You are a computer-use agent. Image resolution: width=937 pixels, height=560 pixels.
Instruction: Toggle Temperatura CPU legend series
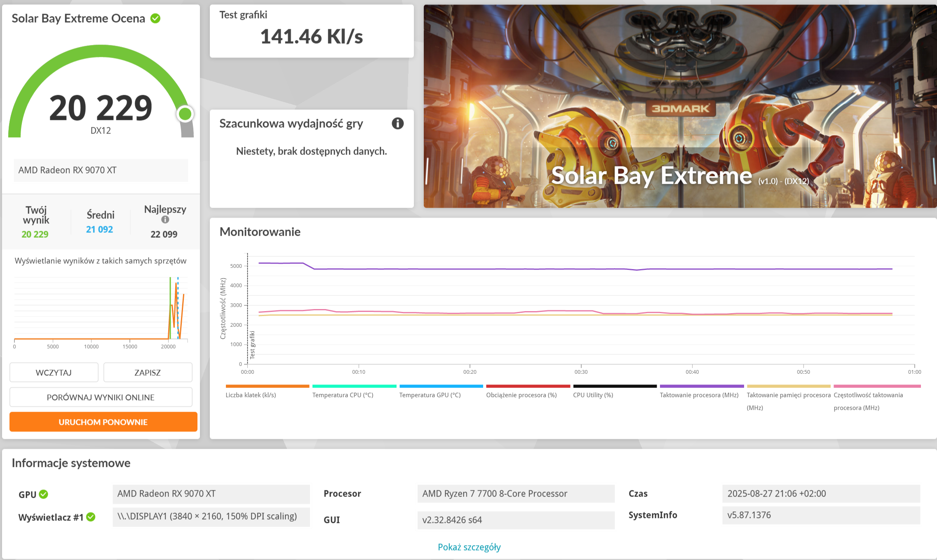(x=343, y=395)
